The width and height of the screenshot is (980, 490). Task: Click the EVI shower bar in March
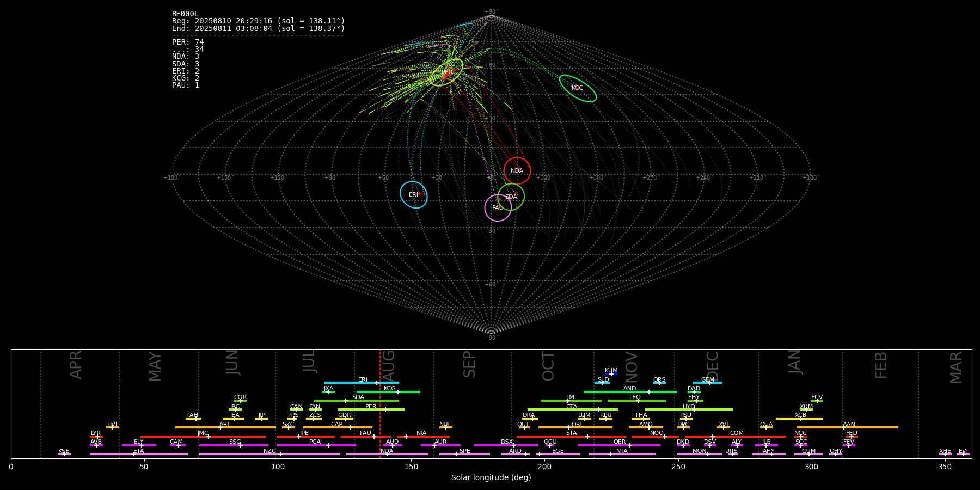[x=964, y=454]
